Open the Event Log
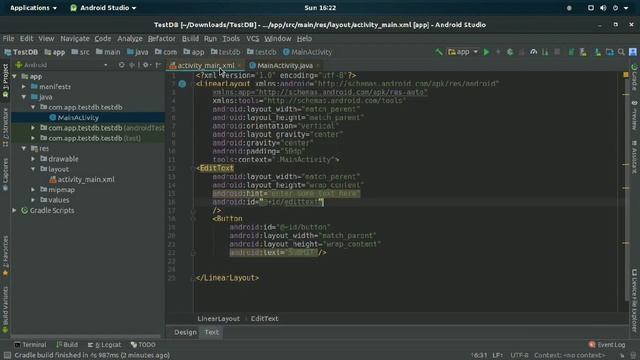640x360 pixels. point(607,345)
